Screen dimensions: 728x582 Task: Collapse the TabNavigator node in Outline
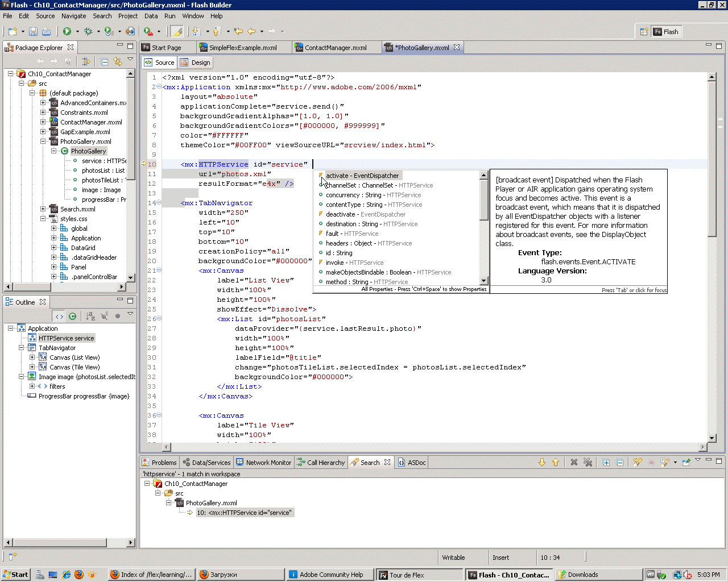[x=22, y=348]
